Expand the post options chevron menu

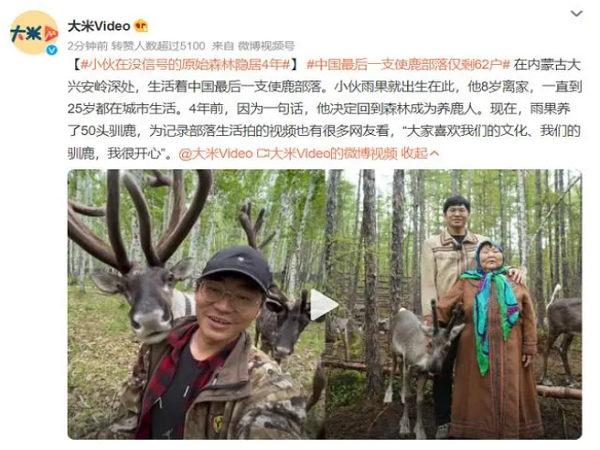576,14
